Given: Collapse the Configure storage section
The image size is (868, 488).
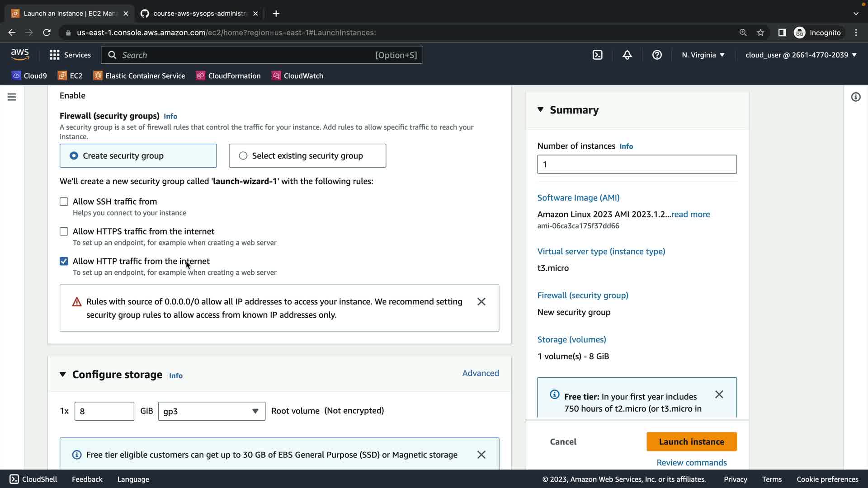Looking at the screenshot, I should 63,374.
